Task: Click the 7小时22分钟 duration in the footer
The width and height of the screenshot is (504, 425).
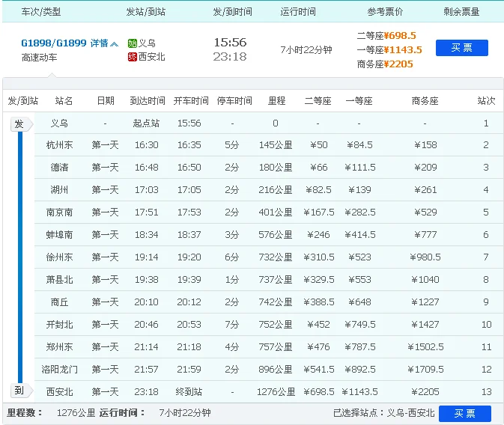Action: tap(185, 413)
